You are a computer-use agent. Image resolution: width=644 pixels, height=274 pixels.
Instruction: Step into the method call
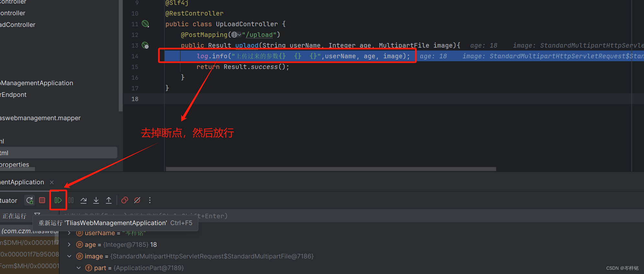96,200
